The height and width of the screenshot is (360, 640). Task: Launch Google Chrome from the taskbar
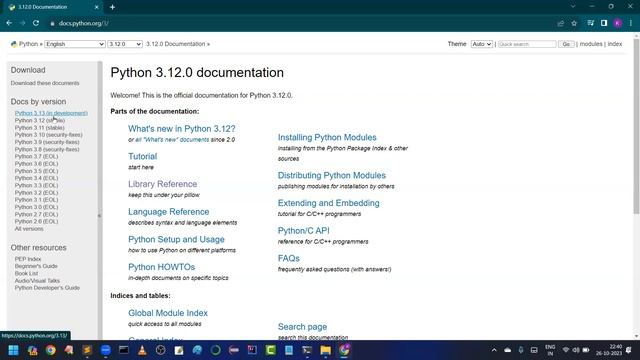coord(51,350)
